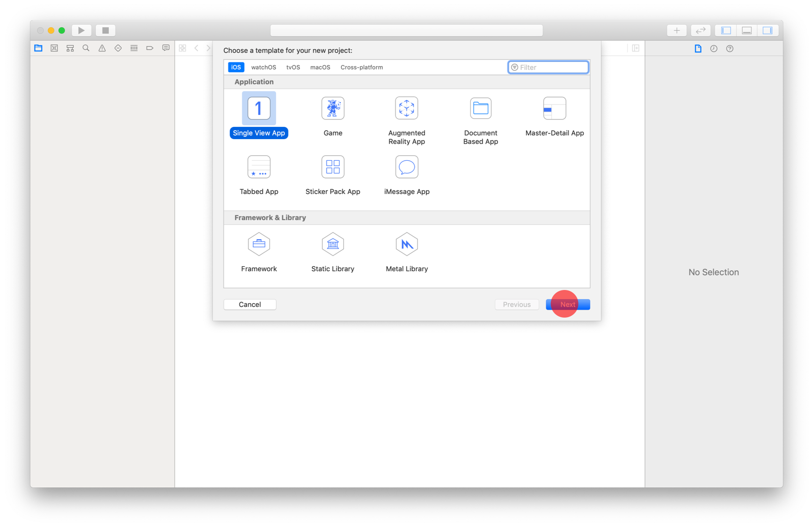Show the Report navigator
Viewport: 812px width, 527px height.
166,48
